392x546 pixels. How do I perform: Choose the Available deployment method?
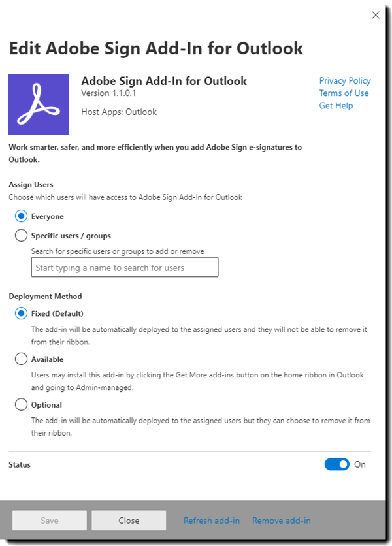21,359
